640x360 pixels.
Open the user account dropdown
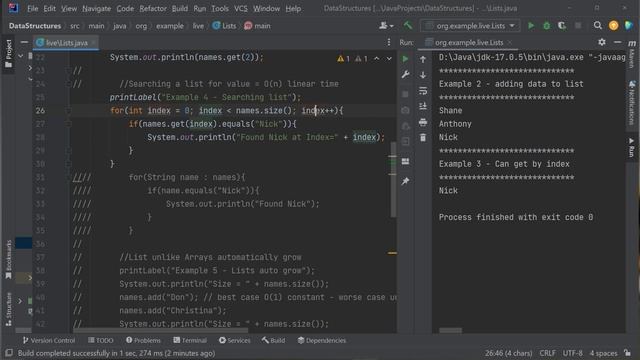386,26
